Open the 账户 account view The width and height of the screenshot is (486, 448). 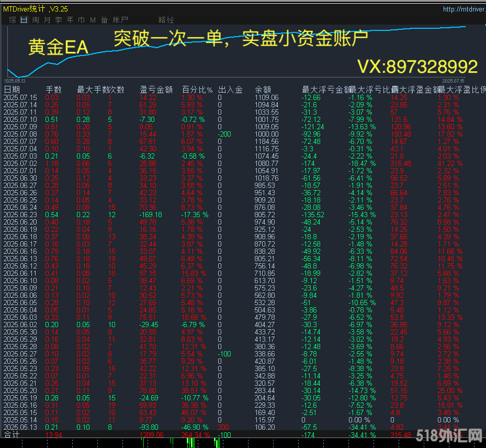click(x=120, y=19)
